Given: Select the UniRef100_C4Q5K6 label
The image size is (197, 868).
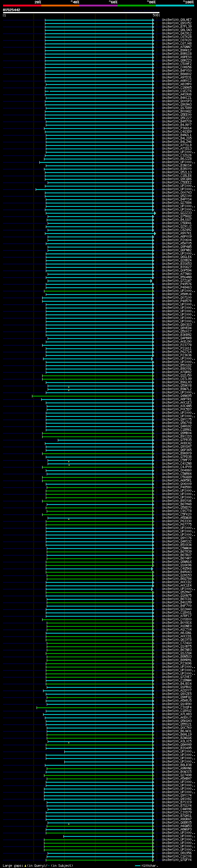Looking at the screenshot, I should (x=176, y=569).
